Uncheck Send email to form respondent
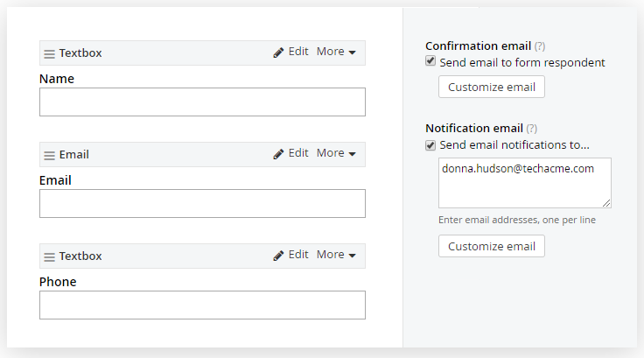The height and width of the screenshot is (358, 644). coord(430,62)
